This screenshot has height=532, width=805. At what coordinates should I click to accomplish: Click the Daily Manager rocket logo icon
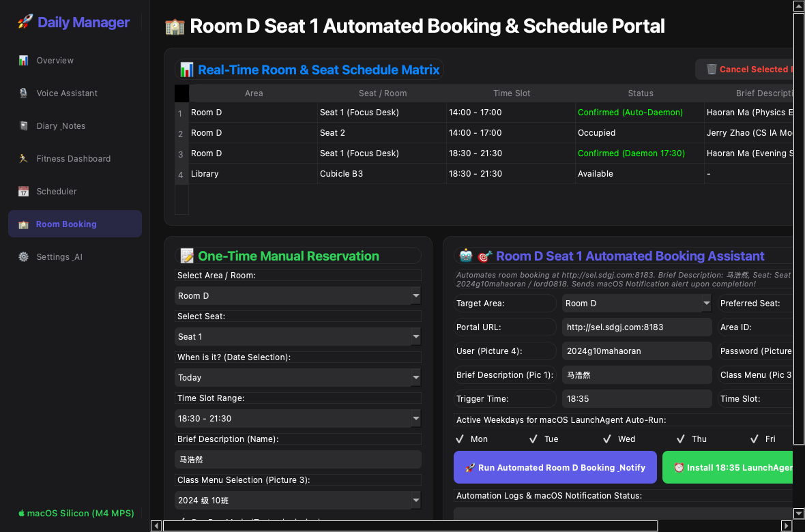point(25,22)
